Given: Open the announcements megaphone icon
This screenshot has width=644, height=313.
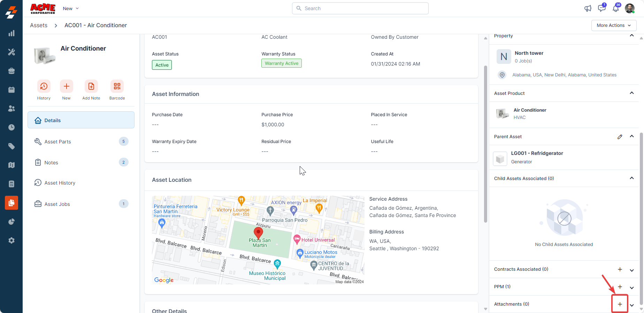Looking at the screenshot, I should tap(588, 8).
